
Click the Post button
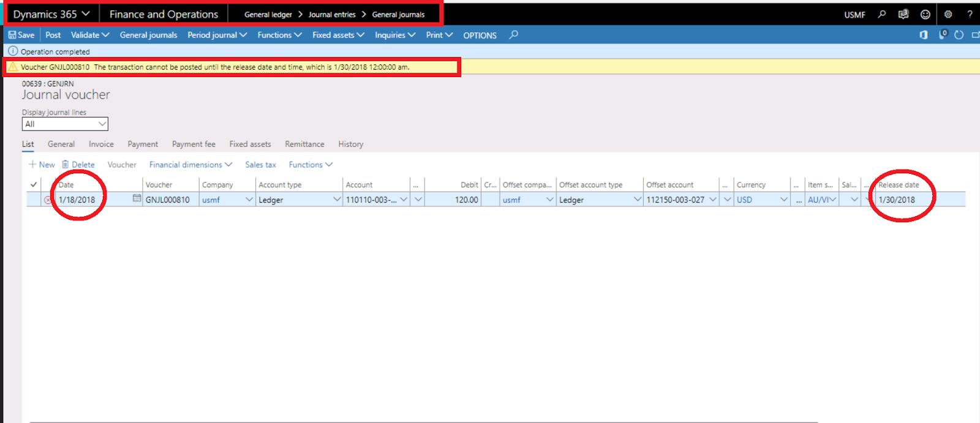click(x=53, y=35)
